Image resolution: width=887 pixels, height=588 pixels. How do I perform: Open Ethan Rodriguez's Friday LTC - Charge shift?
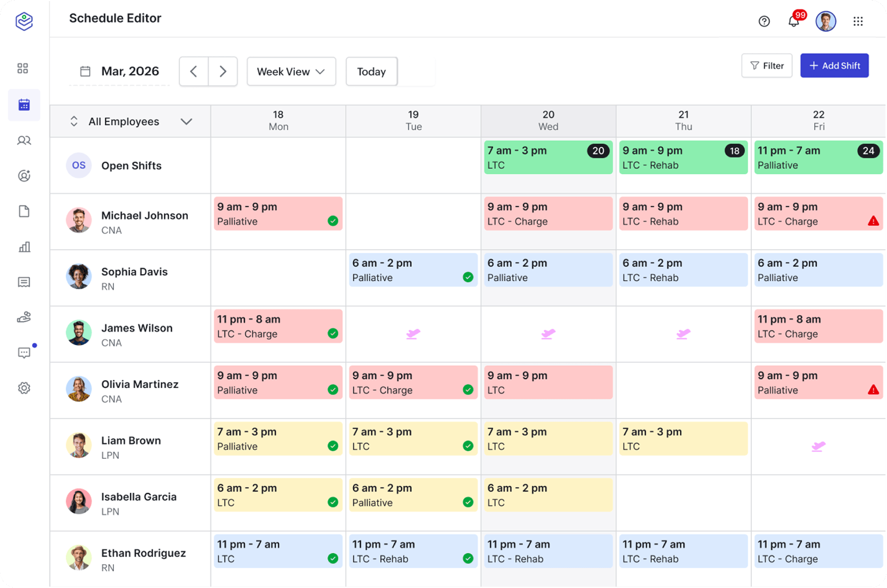tap(819, 551)
